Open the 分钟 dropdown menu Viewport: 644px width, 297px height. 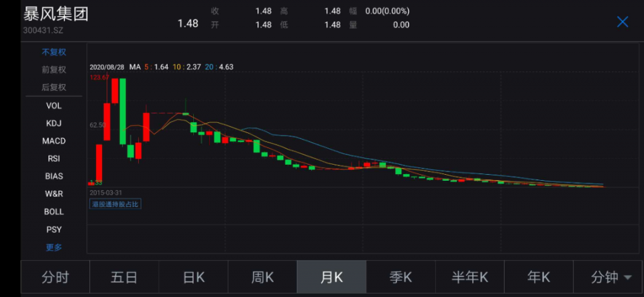pos(610,278)
